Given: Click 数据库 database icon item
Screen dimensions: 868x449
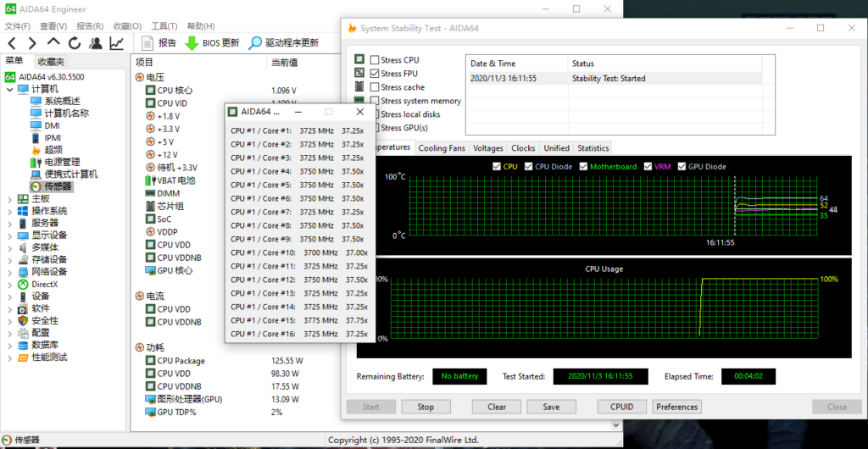Looking at the screenshot, I should click(x=37, y=345).
